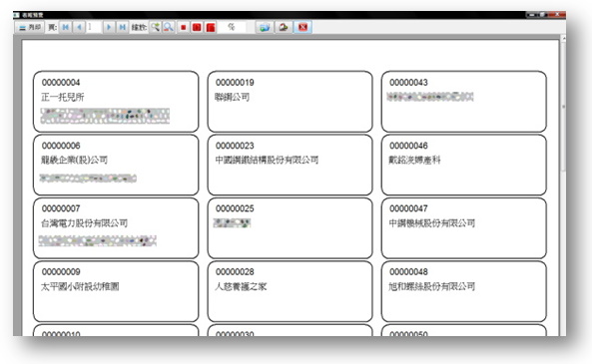592x364 pixels.
Task: Click the zoom in magnifier icon
Action: 155,27
